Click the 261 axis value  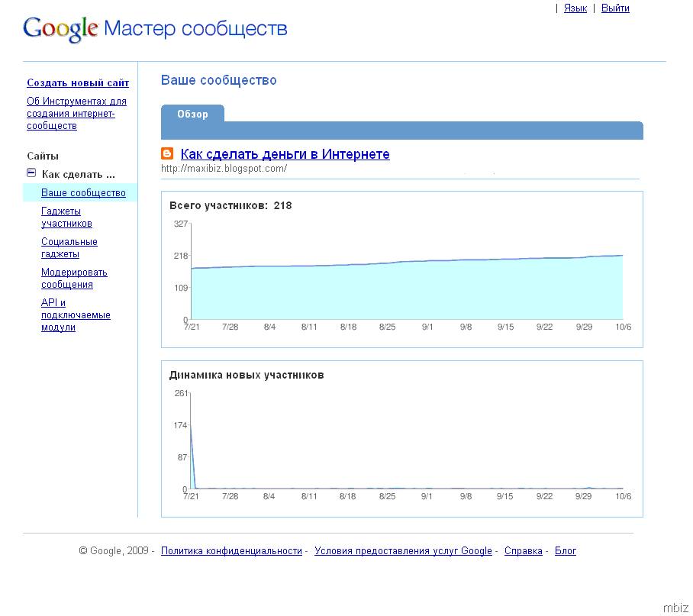pyautogui.click(x=181, y=393)
